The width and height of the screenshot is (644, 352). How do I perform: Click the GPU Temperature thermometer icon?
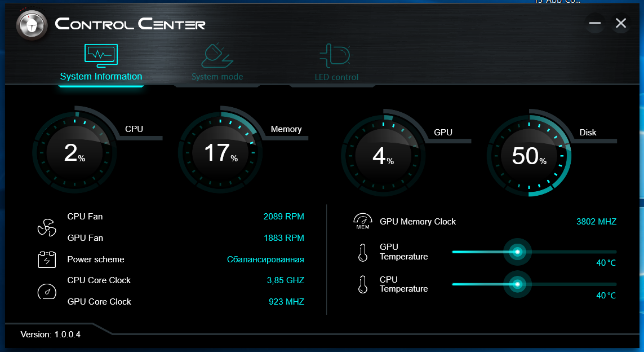363,252
